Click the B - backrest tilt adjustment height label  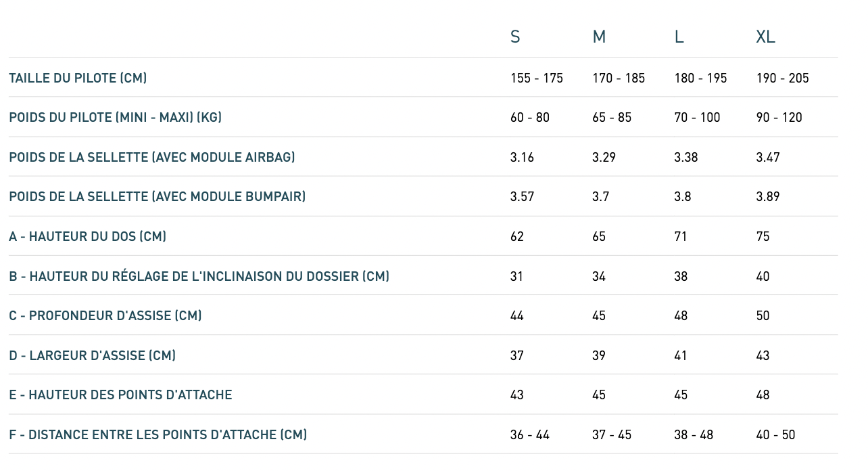(x=199, y=276)
